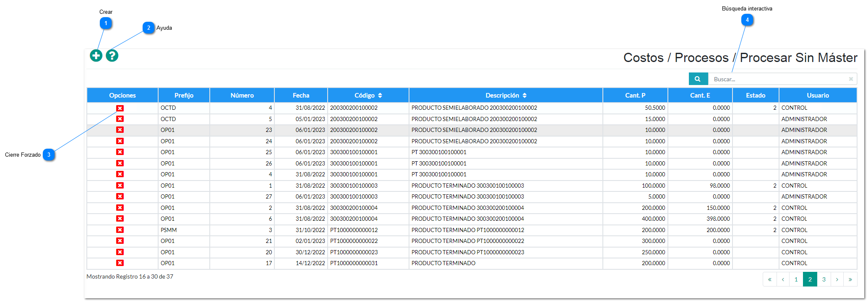Click the Prefijo column header
The height and width of the screenshot is (302, 868).
(184, 95)
